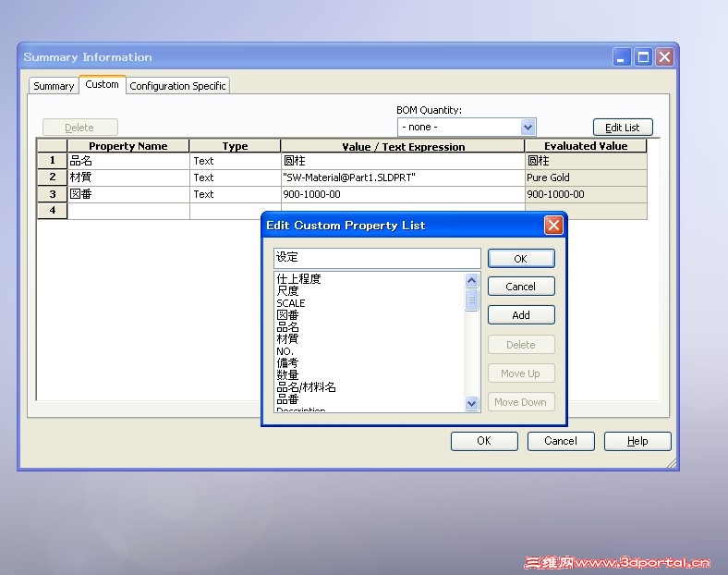Screen dimensions: 728x575
Task: Open the Configuration Specific tab
Action: click(x=177, y=86)
